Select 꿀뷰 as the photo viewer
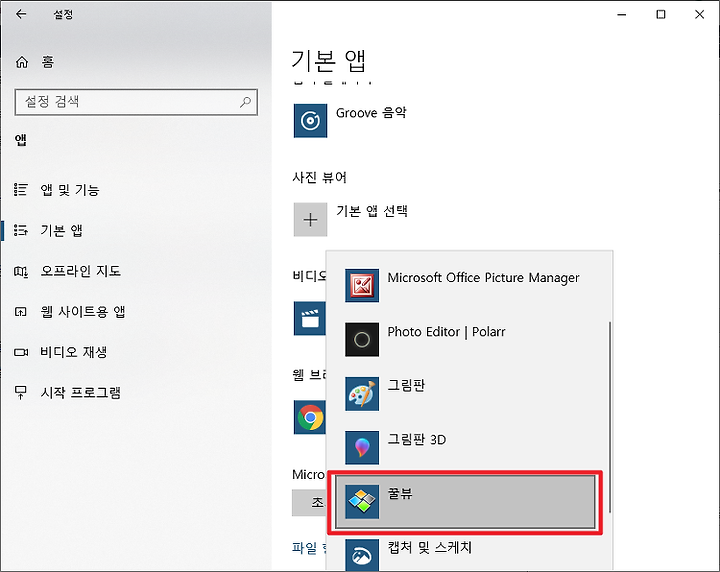720x572 pixels. pos(465,502)
